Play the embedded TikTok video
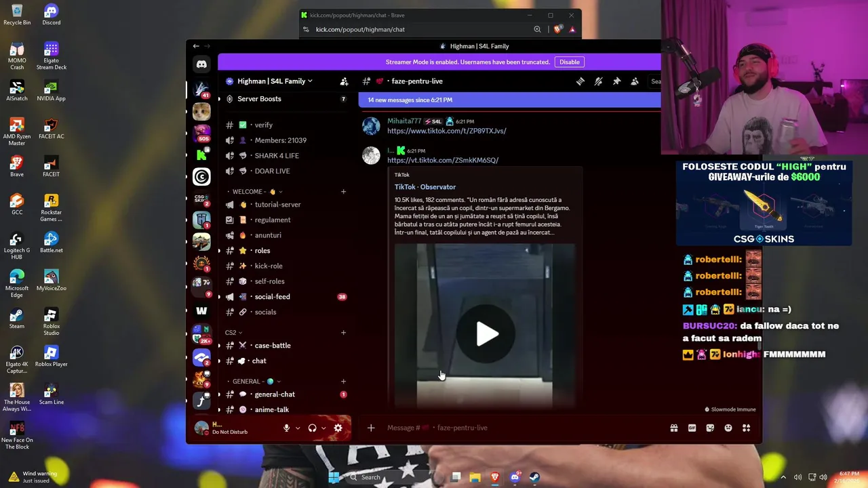 coord(487,333)
